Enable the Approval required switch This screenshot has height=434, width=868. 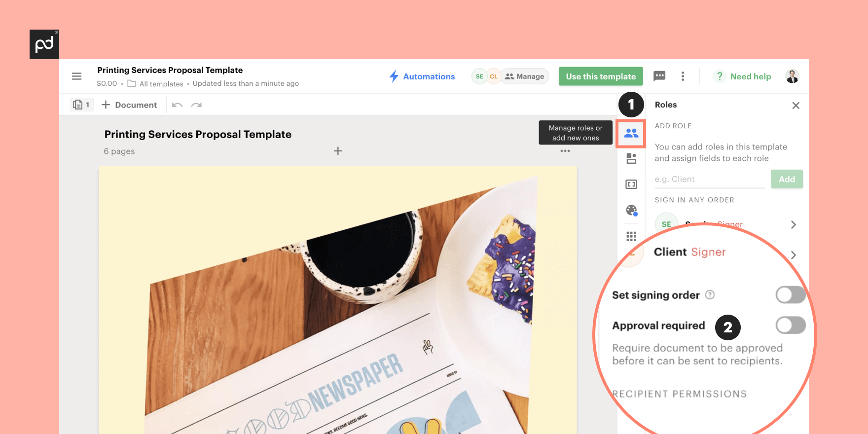click(790, 325)
